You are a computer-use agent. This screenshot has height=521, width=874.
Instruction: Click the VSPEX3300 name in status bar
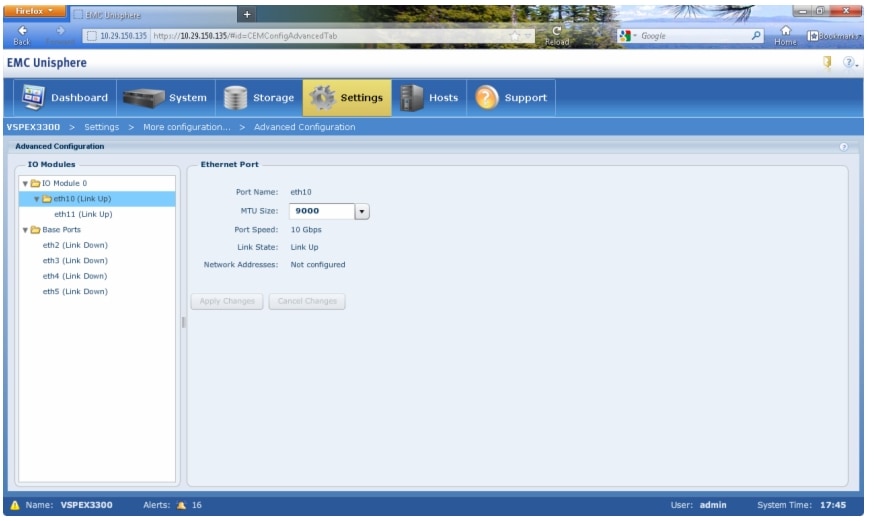[87, 507]
